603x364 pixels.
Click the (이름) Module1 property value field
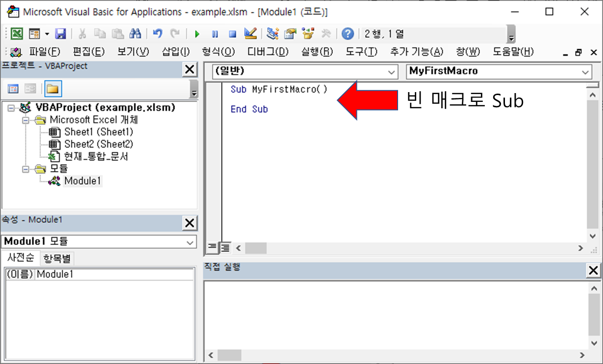114,274
